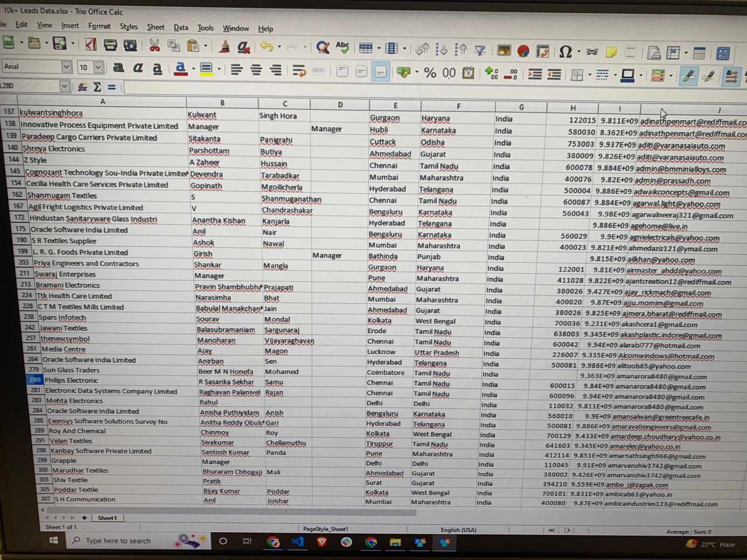The width and height of the screenshot is (747, 560).
Task: Open the Font Color dropdown arrow
Action: tap(193, 70)
